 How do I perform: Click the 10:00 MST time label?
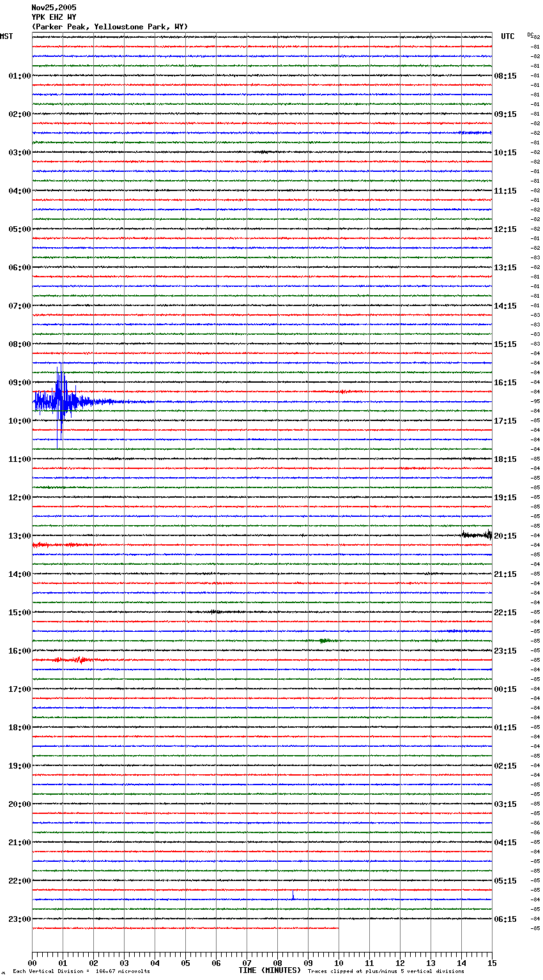click(20, 421)
